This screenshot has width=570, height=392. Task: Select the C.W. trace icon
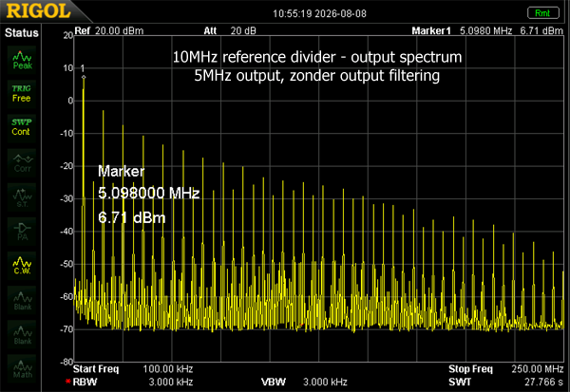[x=22, y=266]
